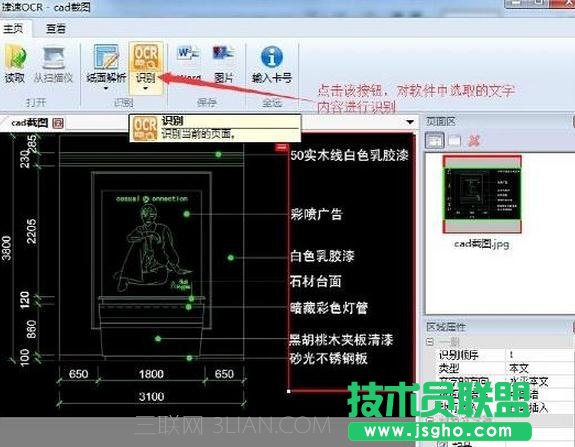Screen dimensions: 575x447
Task: Click the text 砂光不锈钢板 in the image
Action: (x=328, y=358)
